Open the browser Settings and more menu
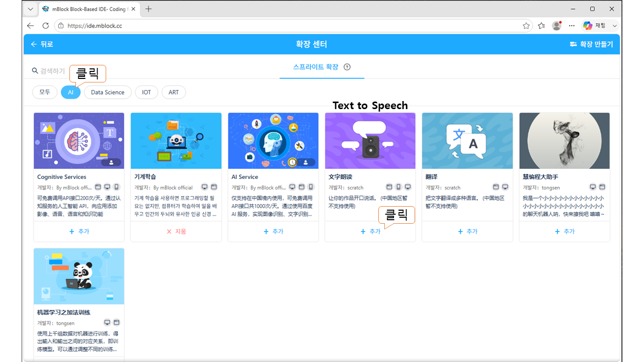The width and height of the screenshot is (644, 362). [572, 26]
